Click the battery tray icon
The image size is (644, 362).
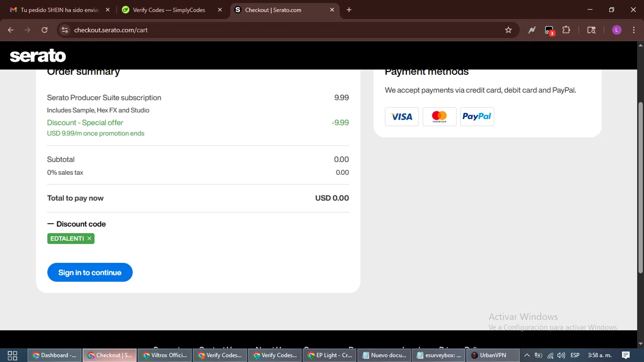coord(538,356)
